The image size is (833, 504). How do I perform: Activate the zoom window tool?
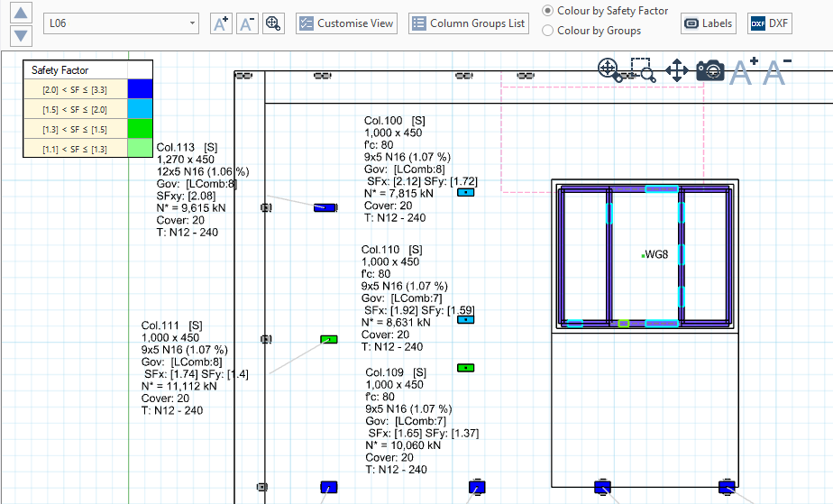click(643, 70)
